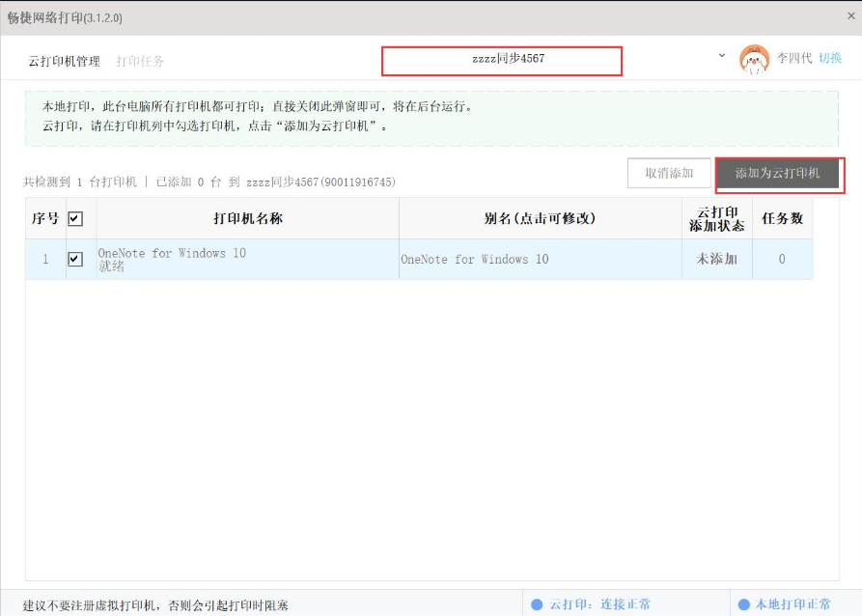Click the task count 0 cell
This screenshot has height=616, width=862.
click(782, 259)
